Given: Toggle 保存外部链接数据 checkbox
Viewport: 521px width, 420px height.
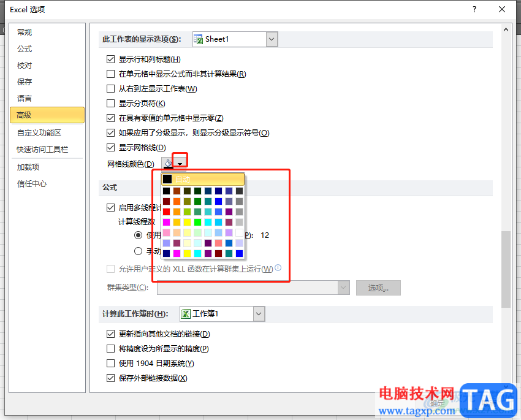Looking at the screenshot, I should tap(111, 378).
